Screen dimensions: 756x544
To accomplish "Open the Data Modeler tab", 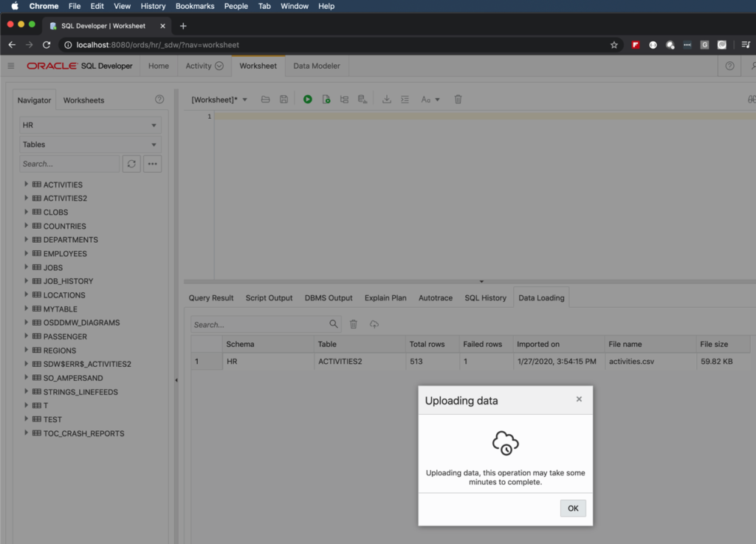I will (x=317, y=66).
